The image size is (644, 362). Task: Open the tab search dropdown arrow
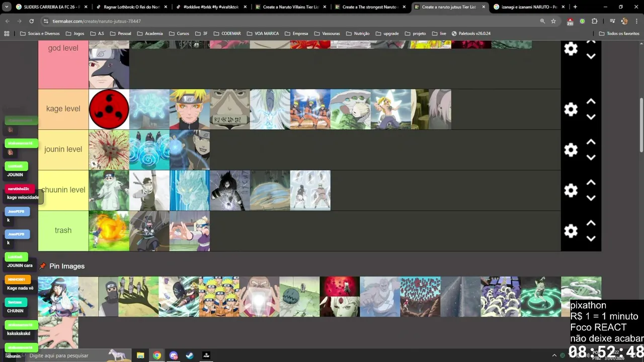coord(7,7)
